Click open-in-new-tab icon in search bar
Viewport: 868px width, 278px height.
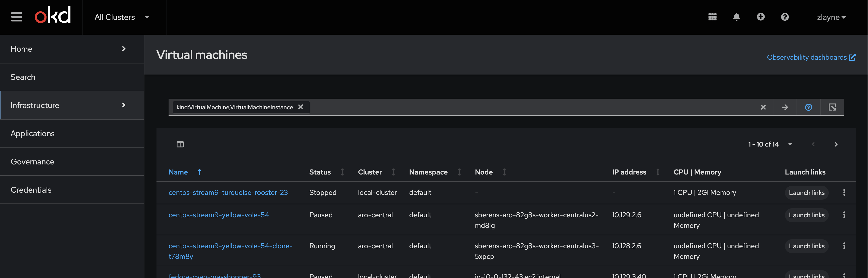[832, 107]
